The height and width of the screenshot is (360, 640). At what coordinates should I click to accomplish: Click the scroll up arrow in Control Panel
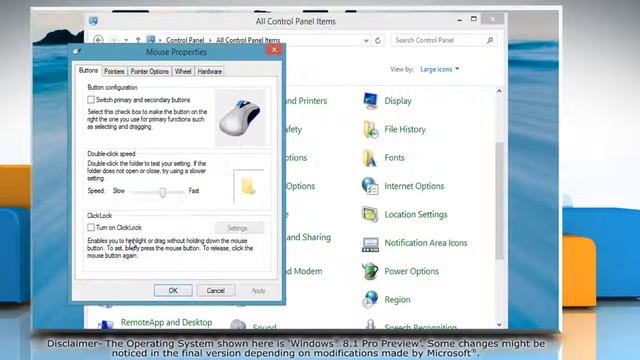click(499, 91)
